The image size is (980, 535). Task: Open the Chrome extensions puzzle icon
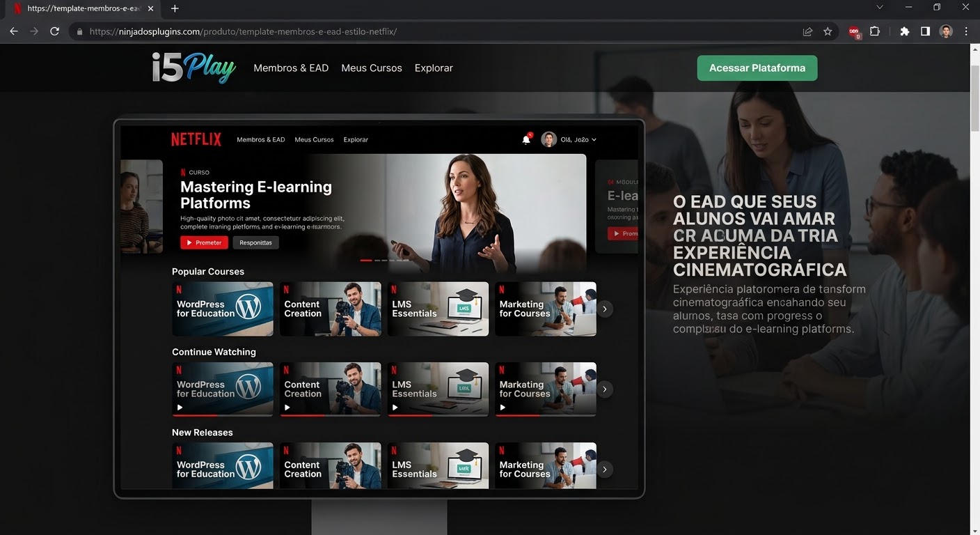905,31
